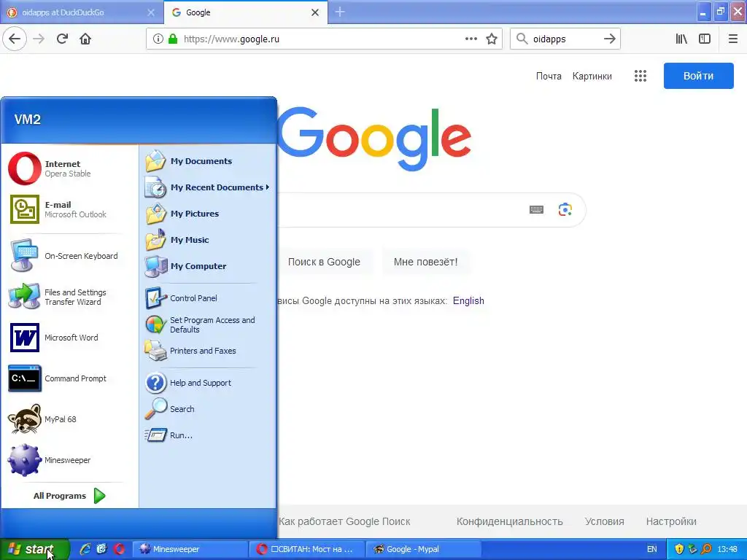Image resolution: width=747 pixels, height=560 pixels.
Task: Open Google virtual keyboard icon
Action: (536, 209)
